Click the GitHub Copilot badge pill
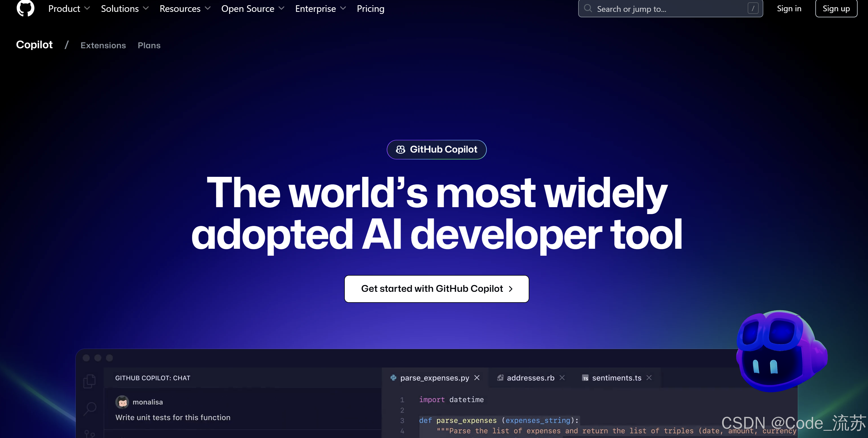This screenshot has width=868, height=438. [x=436, y=149]
